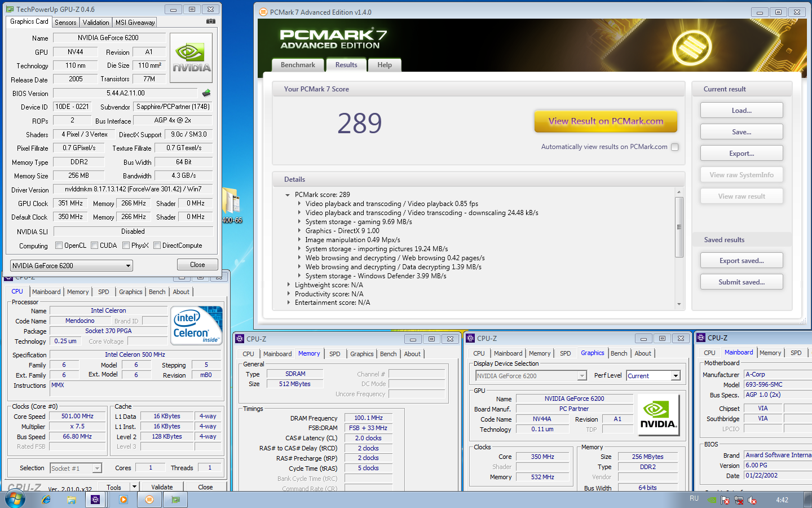The image size is (812, 508).
Task: Click the muted volume tray icon
Action: (x=752, y=500)
